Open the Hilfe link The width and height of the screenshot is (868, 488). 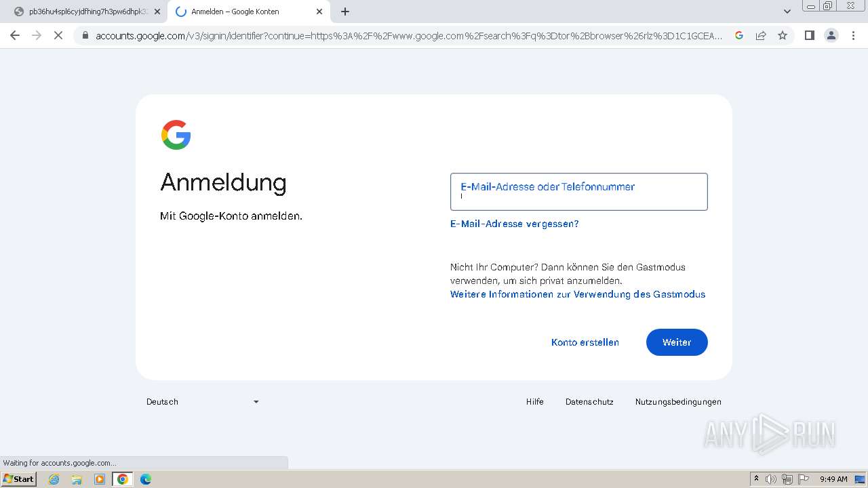(535, 402)
